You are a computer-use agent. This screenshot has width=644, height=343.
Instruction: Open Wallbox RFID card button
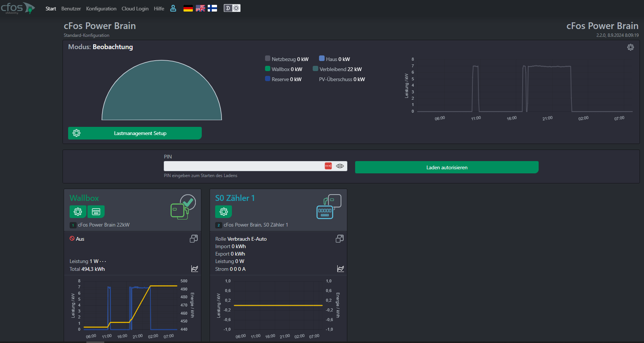click(x=96, y=212)
